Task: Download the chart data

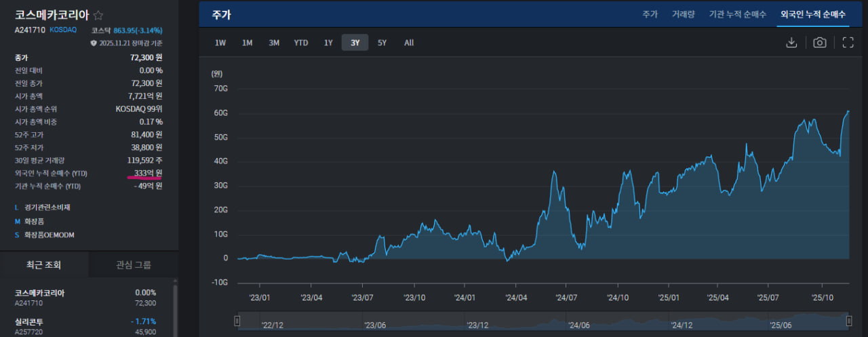Action: click(x=791, y=43)
